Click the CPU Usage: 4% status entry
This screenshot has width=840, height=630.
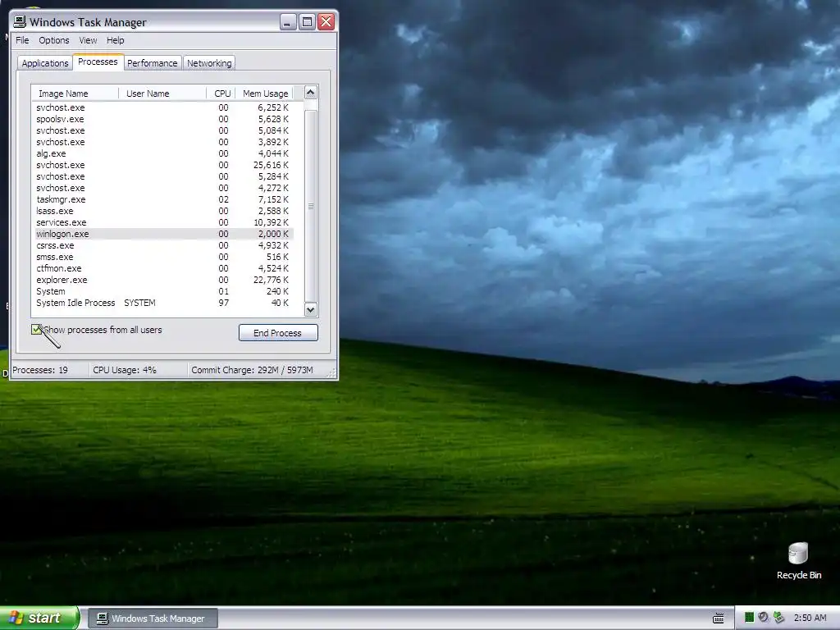pyautogui.click(x=138, y=370)
